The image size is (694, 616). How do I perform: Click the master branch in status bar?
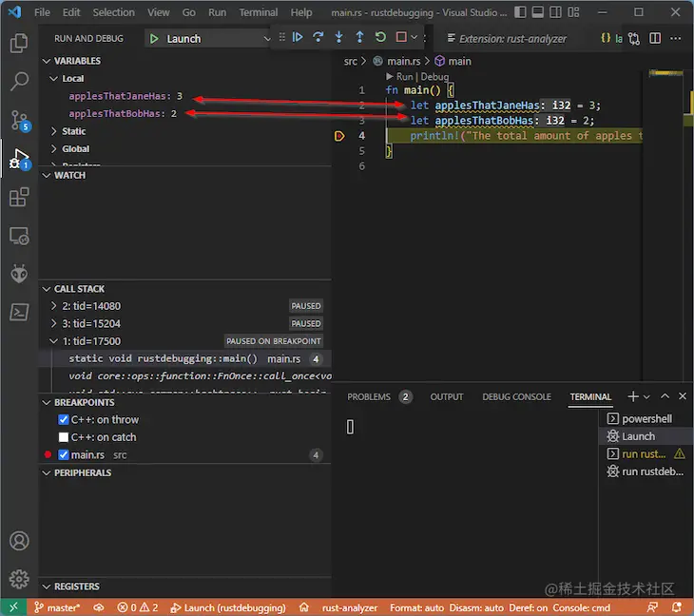click(x=58, y=607)
